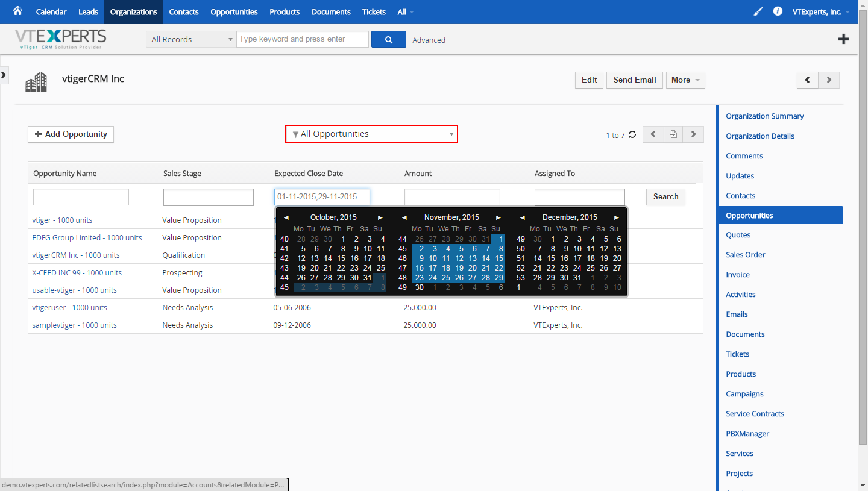Go to previous list page
868x491 pixels.
click(x=653, y=134)
